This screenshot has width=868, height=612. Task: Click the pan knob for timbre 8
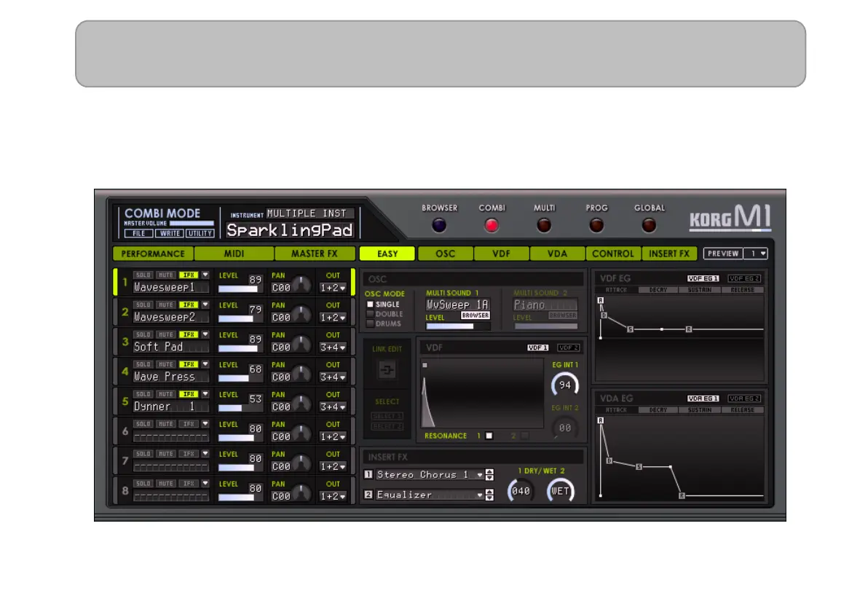[x=301, y=493]
